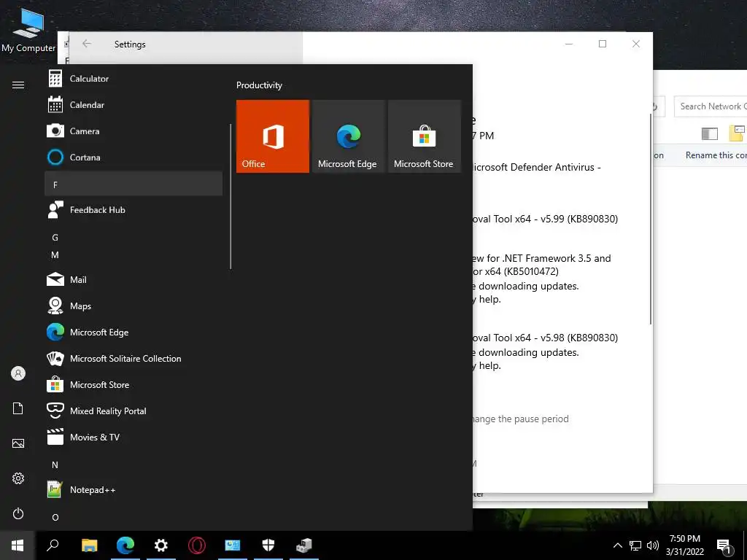This screenshot has width=747, height=560.
Task: Open network status tray icon
Action: 635,545
